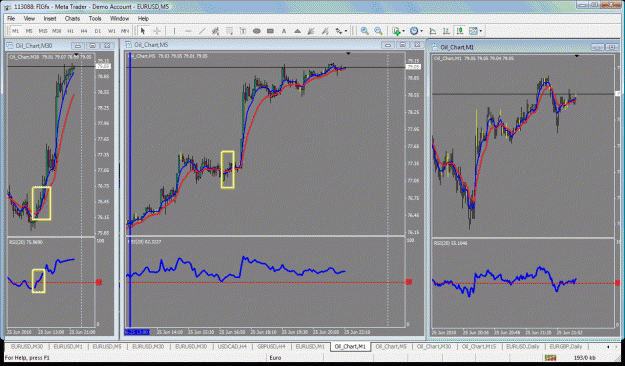Click the Arrows objects icon

(x=338, y=31)
